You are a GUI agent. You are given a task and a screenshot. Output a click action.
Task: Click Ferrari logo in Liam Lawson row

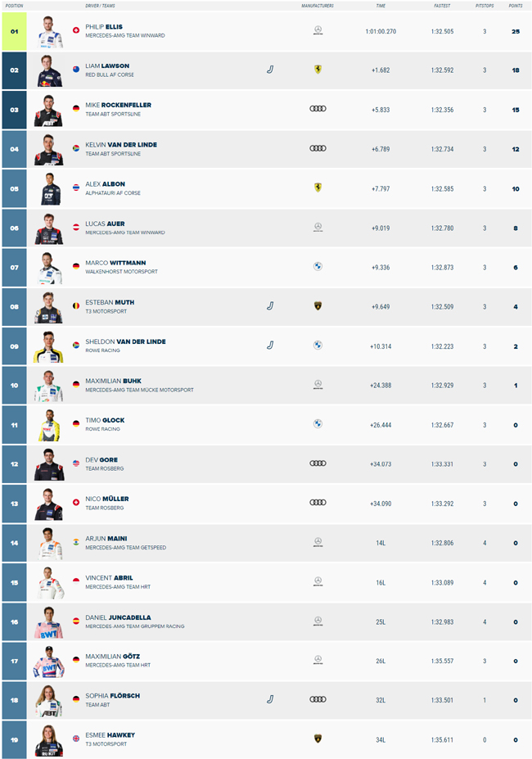pyautogui.click(x=318, y=70)
